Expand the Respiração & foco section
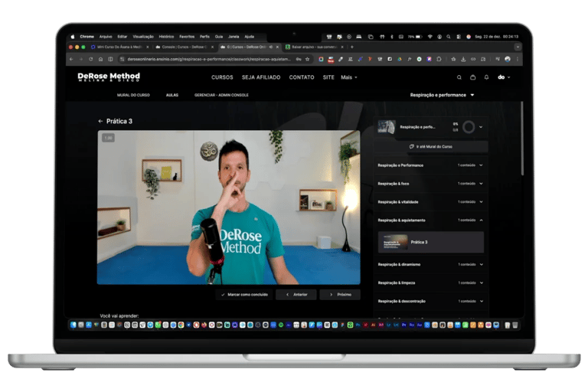Viewport: 588px width, 392px height. click(430, 184)
